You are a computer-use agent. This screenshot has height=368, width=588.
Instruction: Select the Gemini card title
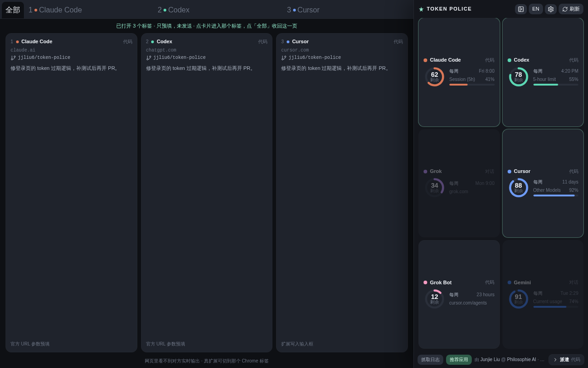[522, 282]
